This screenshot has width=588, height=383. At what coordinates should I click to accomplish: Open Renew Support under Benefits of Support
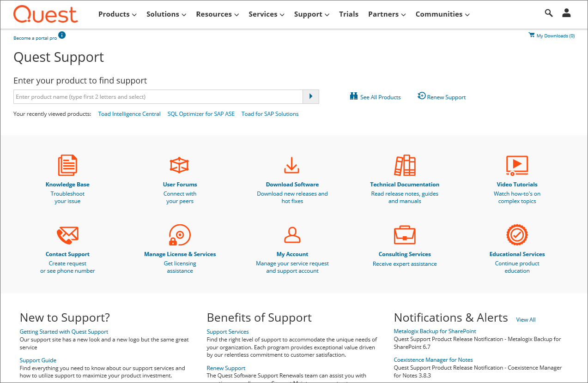(226, 368)
